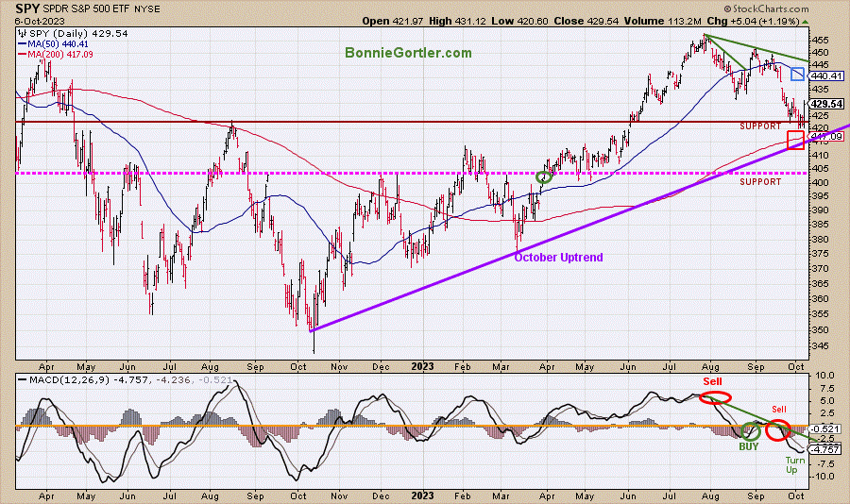The width and height of the screenshot is (850, 504).
Task: Click the 'October Uptrend' label
Action: (558, 258)
